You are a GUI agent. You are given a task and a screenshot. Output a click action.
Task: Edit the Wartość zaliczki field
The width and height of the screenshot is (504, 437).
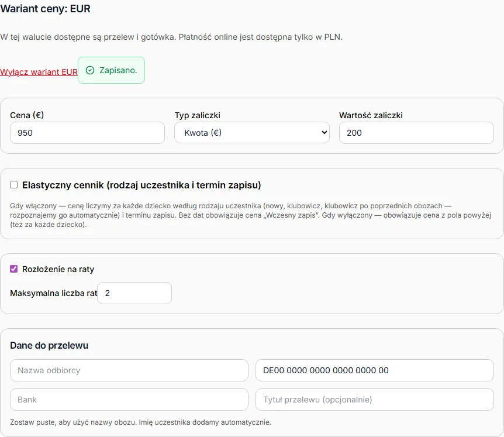click(x=416, y=133)
